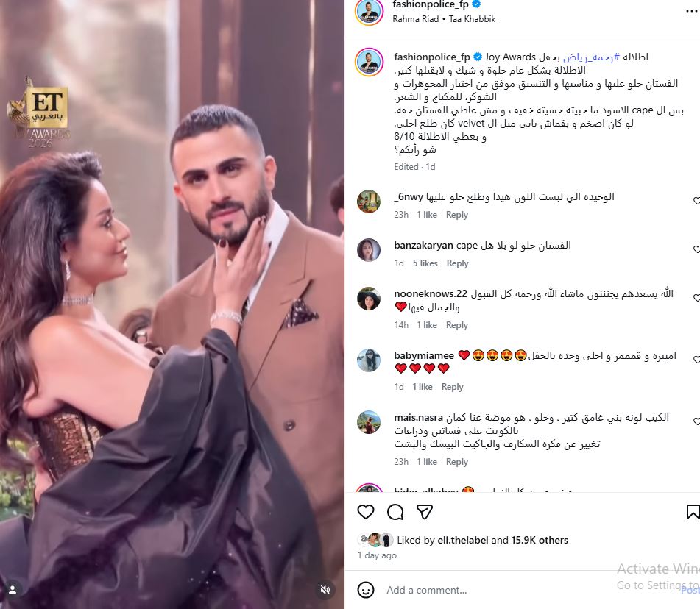The image size is (700, 609).
Task: Like nooneknows.22's comment heart
Action: [x=696, y=298]
